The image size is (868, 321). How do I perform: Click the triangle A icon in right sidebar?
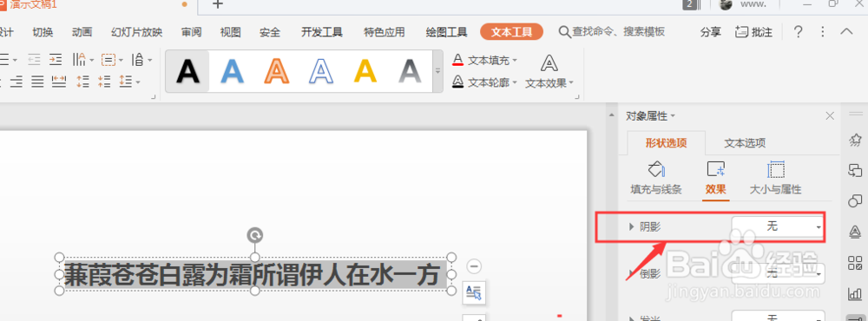[855, 232]
